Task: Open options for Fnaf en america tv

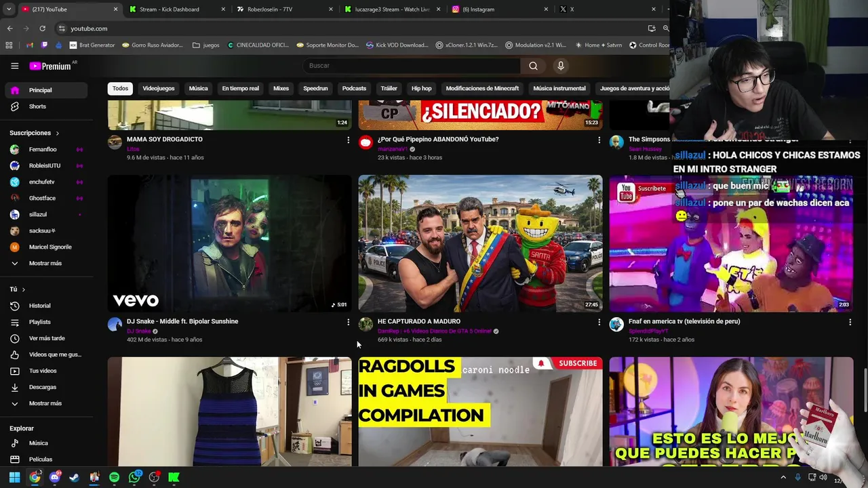Action: 850,323
